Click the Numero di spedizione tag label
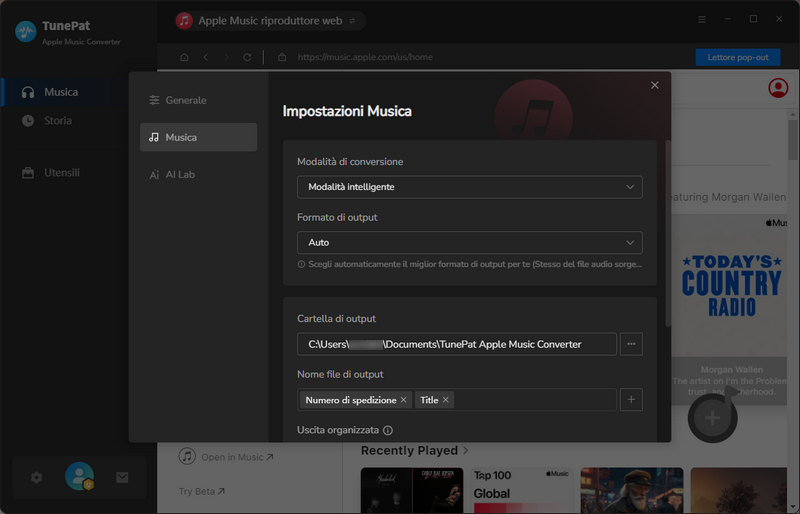Image resolution: width=800 pixels, height=514 pixels. click(351, 400)
